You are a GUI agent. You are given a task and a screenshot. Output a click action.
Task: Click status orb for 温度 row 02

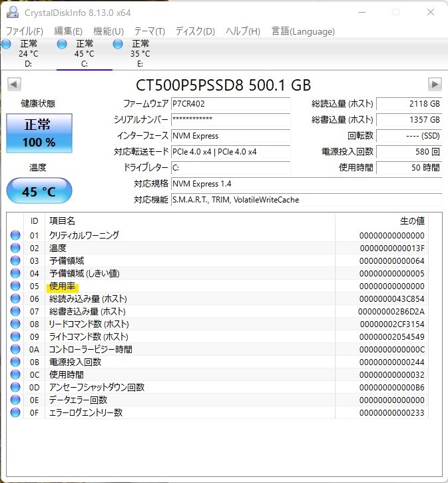pyautogui.click(x=15, y=248)
